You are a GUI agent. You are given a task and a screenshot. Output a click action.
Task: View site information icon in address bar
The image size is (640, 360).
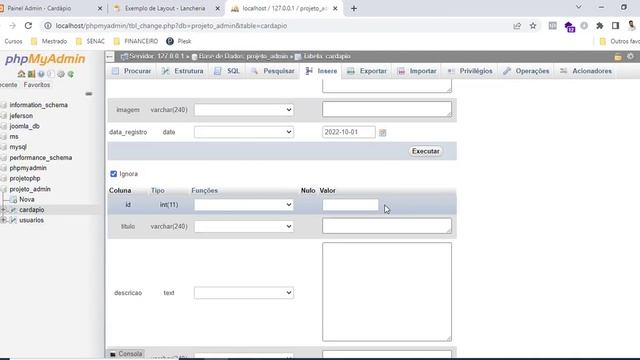(48, 26)
